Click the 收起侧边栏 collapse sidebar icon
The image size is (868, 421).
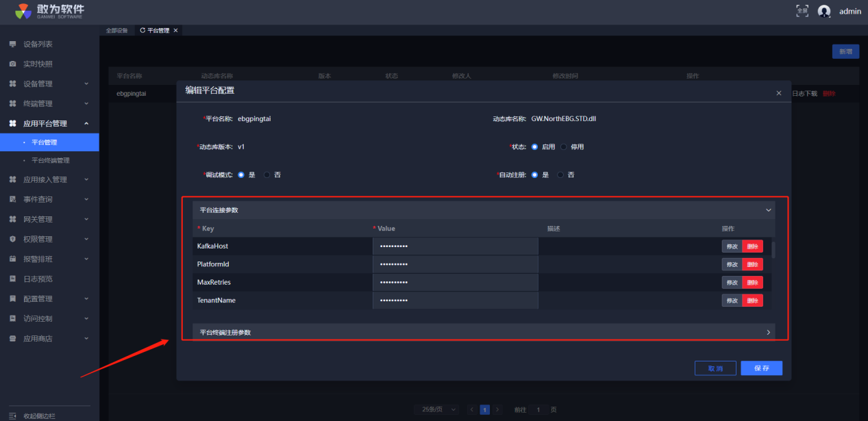pos(12,416)
